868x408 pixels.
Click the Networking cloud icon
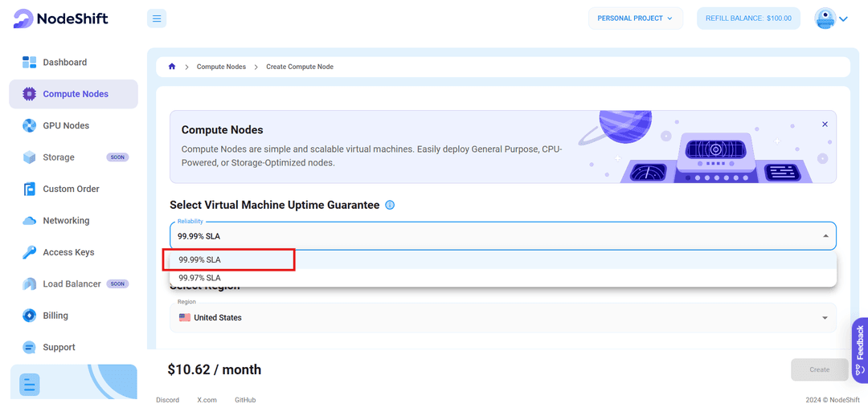[x=30, y=221]
